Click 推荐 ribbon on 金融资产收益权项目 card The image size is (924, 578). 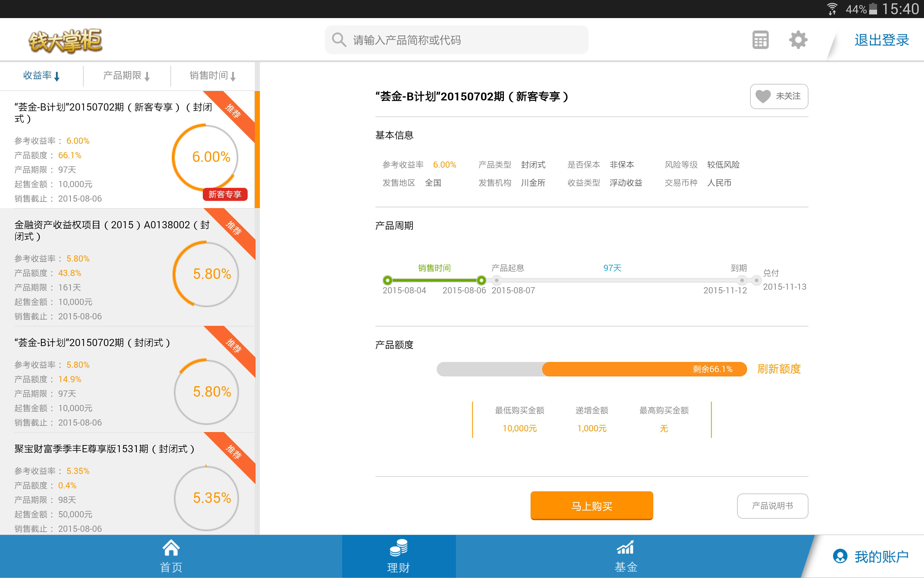(233, 229)
